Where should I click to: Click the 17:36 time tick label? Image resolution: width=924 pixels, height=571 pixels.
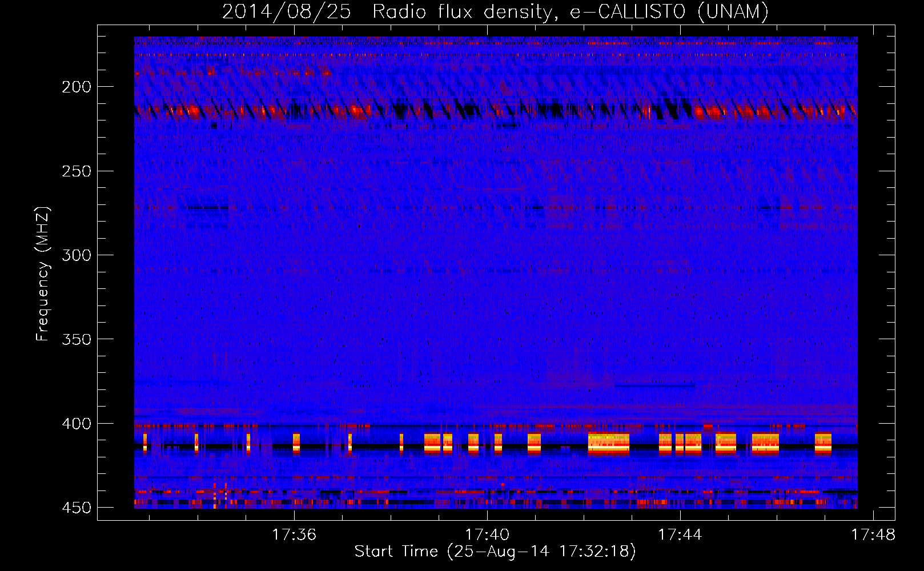tap(294, 534)
